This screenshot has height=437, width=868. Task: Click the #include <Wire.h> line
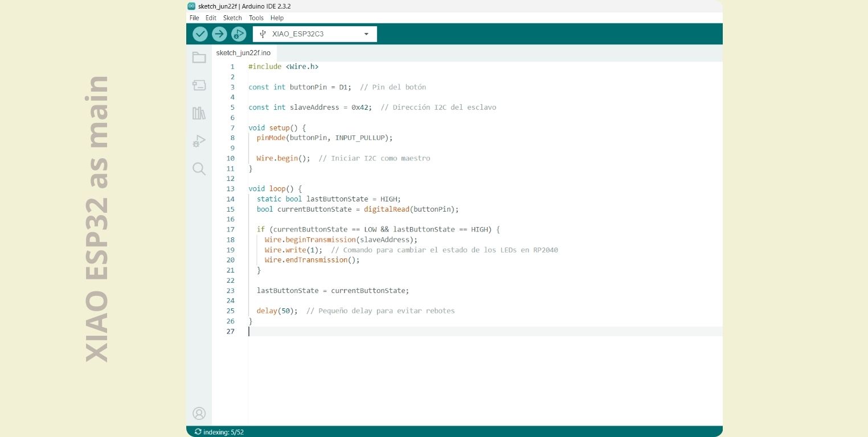coord(284,67)
